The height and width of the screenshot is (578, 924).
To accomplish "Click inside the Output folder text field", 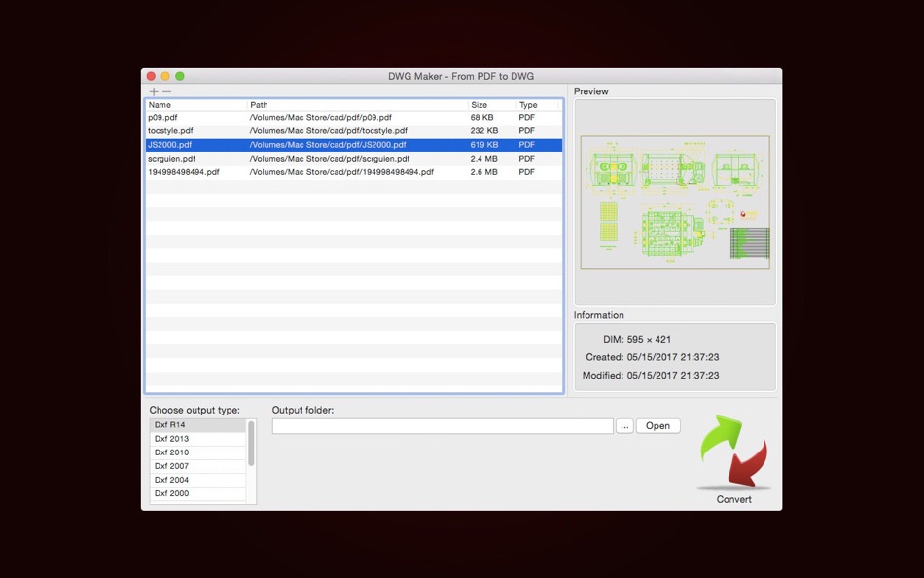I will [x=443, y=426].
